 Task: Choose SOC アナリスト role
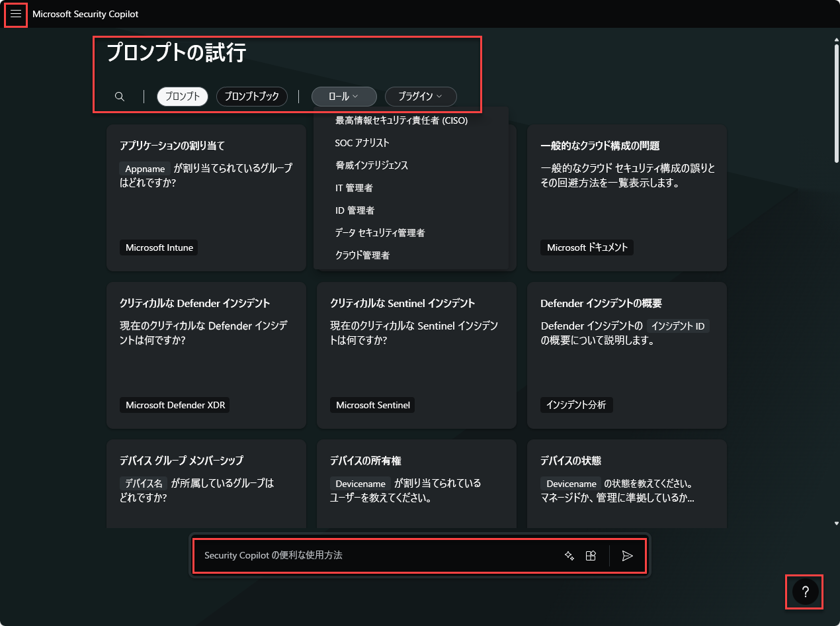click(x=362, y=143)
